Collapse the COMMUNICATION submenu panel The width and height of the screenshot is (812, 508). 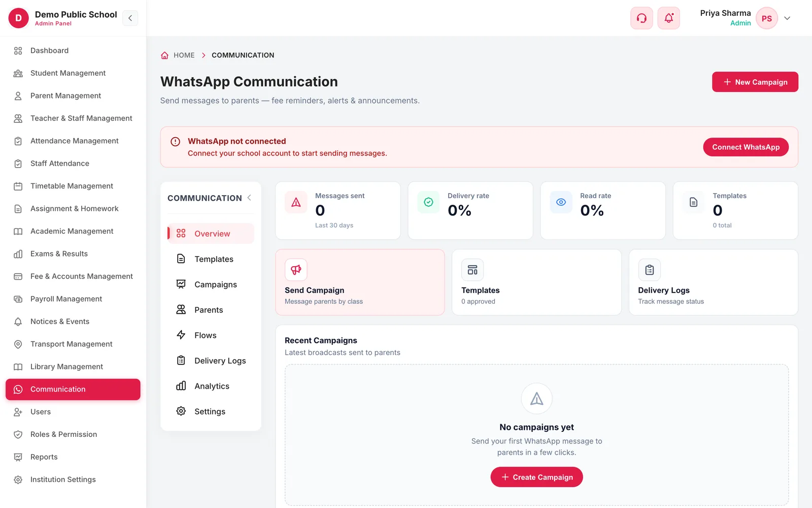(x=249, y=198)
